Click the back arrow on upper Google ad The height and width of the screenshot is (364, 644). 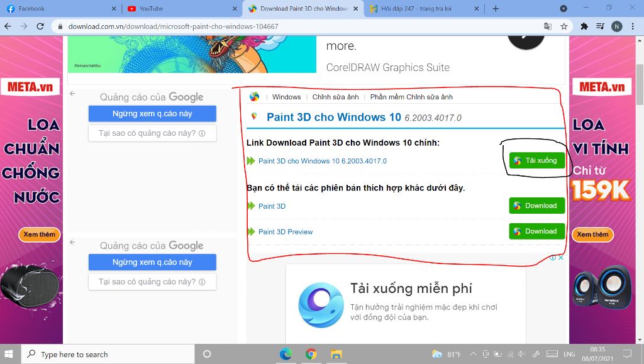[72, 94]
